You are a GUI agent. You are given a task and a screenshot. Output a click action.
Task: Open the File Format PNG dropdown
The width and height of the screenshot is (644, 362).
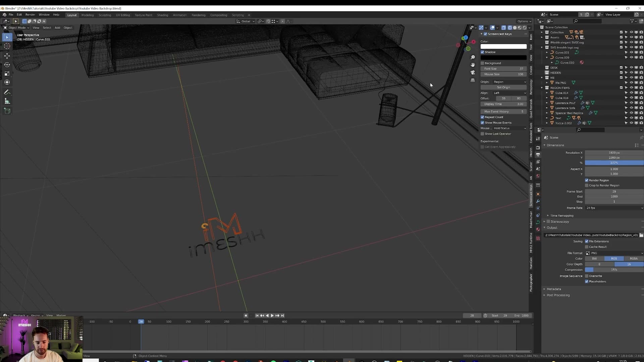[614, 253]
